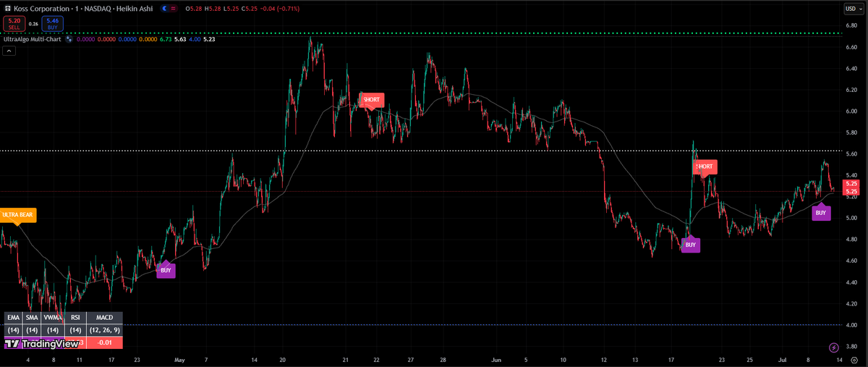This screenshot has height=367, width=868.
Task: Click the RSI header cell in table
Action: point(75,317)
